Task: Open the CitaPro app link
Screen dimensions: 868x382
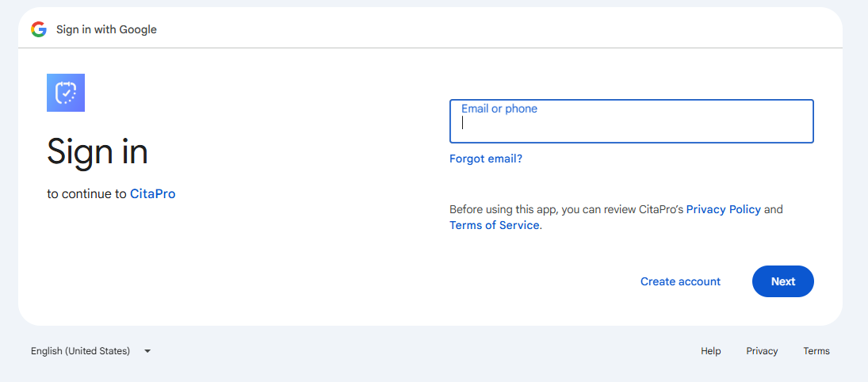Action: coord(153,193)
